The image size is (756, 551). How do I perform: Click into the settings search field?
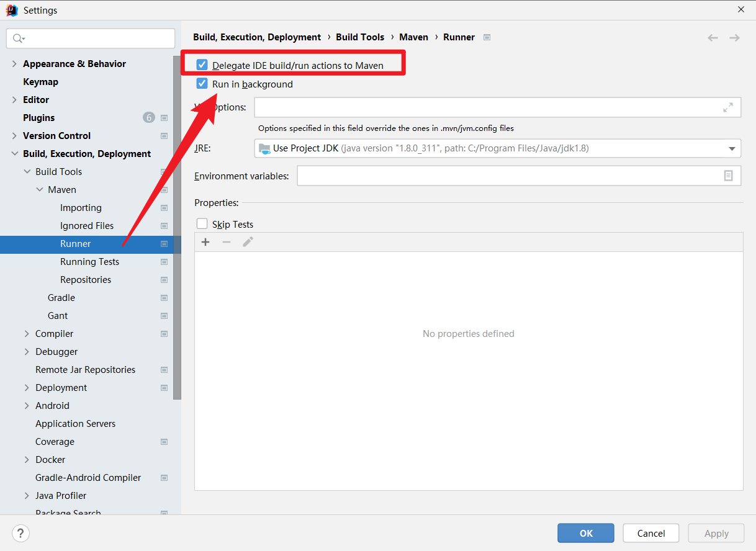[x=91, y=38]
